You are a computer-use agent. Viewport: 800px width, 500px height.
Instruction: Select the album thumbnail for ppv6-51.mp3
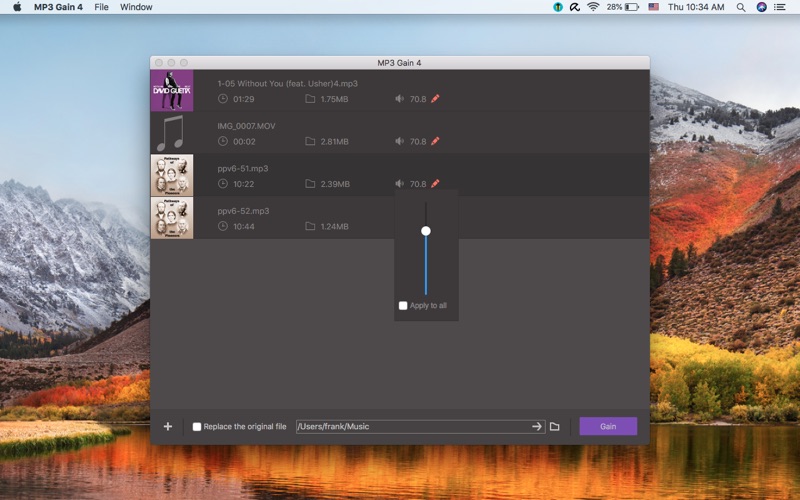tap(172, 175)
